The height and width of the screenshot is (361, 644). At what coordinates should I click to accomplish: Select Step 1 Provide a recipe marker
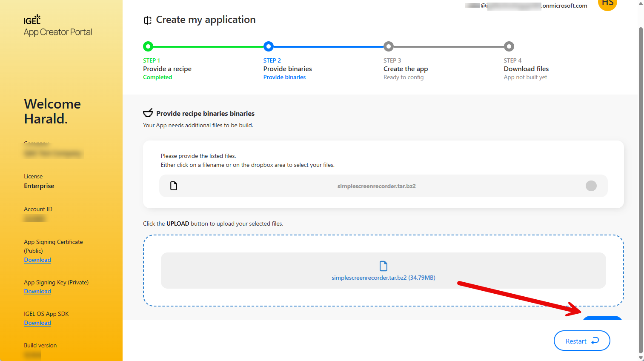pos(148,46)
